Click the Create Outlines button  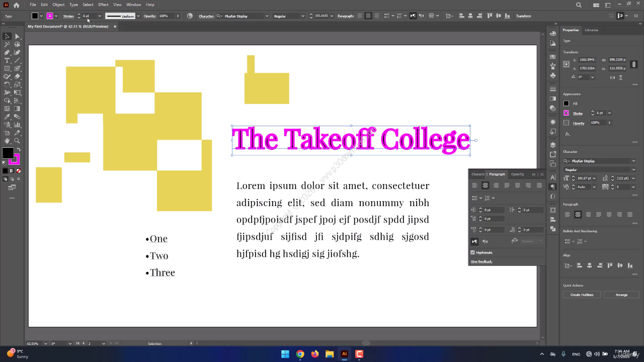click(582, 295)
